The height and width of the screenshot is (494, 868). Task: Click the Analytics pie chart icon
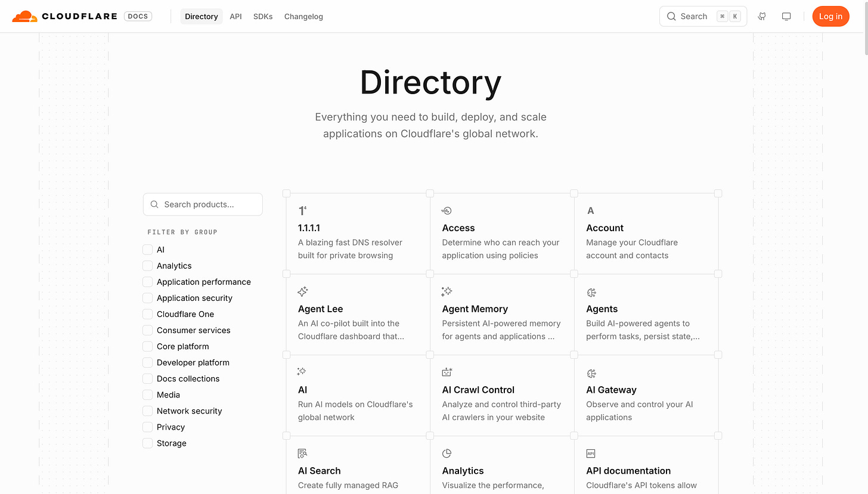[x=447, y=453]
